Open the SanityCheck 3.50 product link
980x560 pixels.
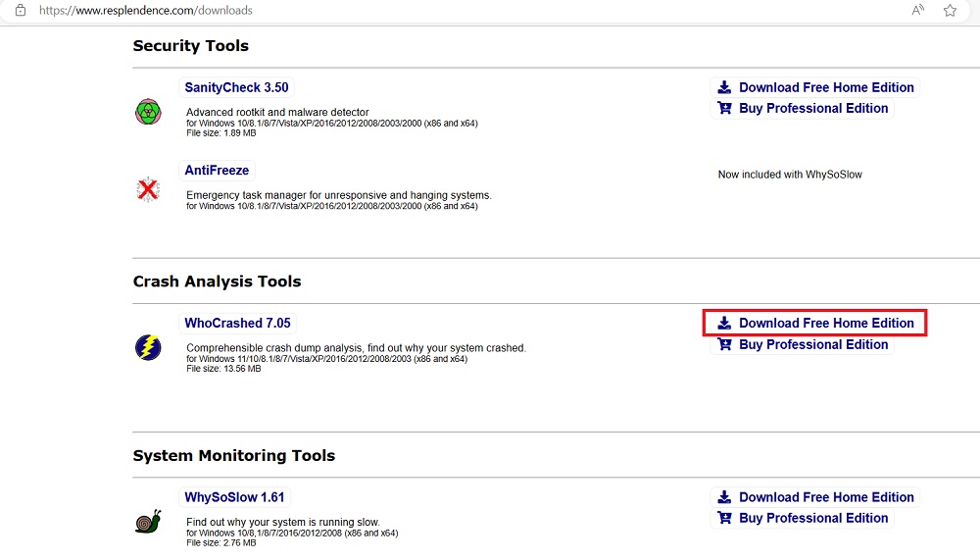[236, 87]
